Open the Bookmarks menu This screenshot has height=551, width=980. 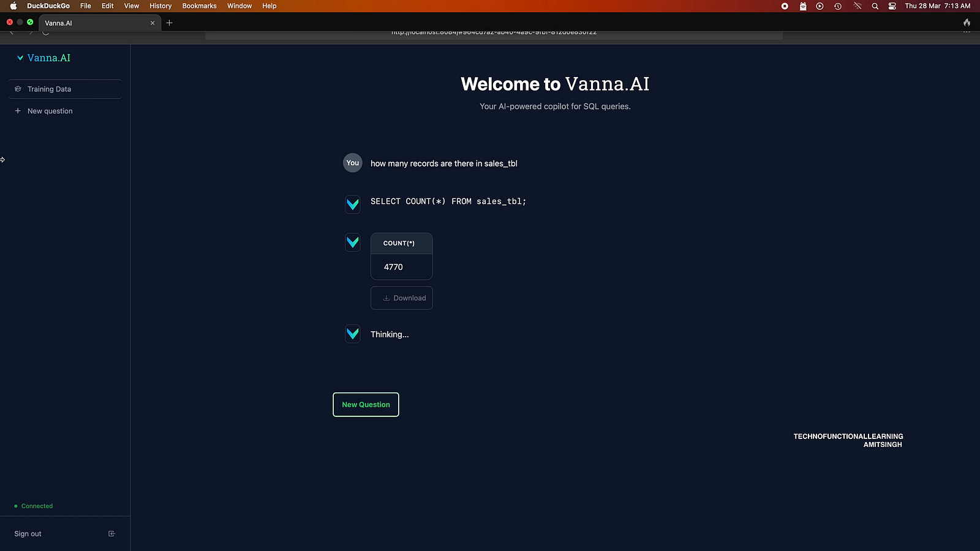click(199, 6)
